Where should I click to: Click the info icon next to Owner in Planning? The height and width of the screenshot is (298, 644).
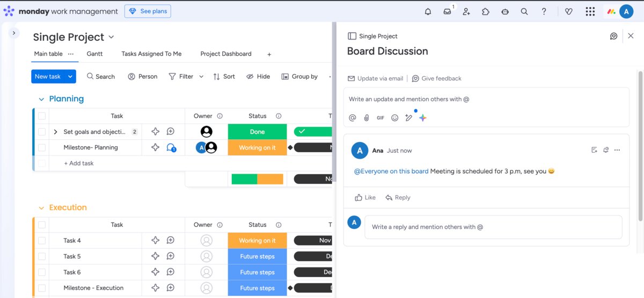point(219,116)
